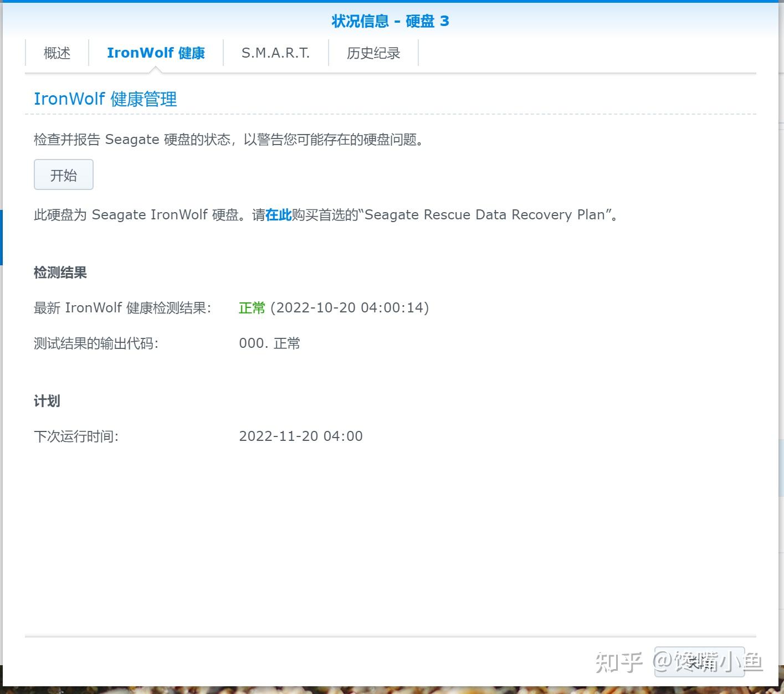Click the 关闭 button at bottom right
The height and width of the screenshot is (694, 784).
click(700, 663)
